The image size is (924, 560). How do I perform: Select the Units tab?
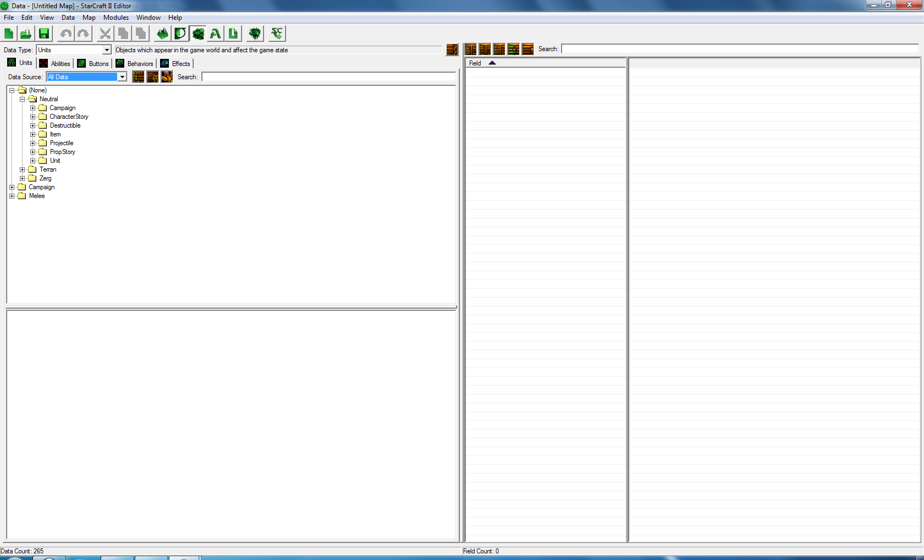pos(20,63)
